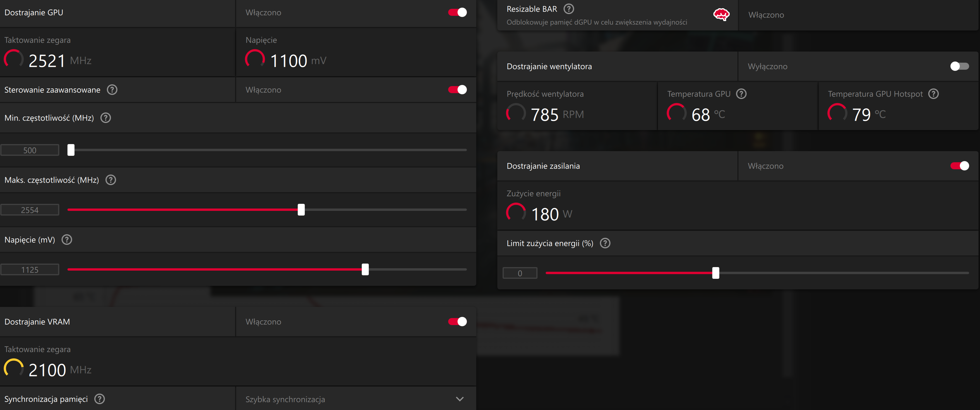Click the power limit value field showing 0
This screenshot has width=980, height=410.
520,273
